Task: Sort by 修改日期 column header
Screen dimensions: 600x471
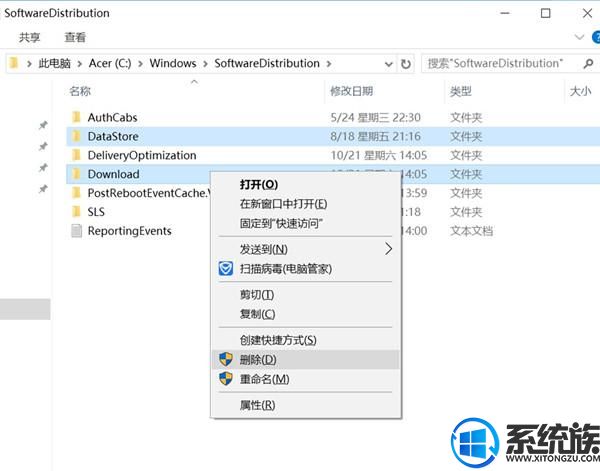Action: pos(351,91)
